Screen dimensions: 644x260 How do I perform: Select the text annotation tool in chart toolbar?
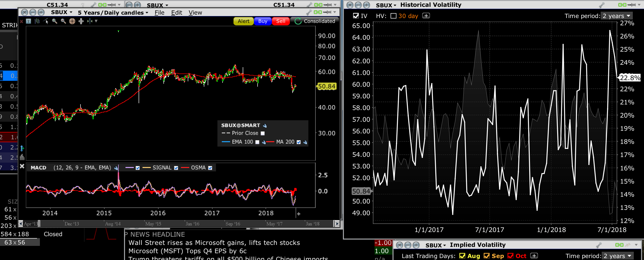pyautogui.click(x=28, y=21)
